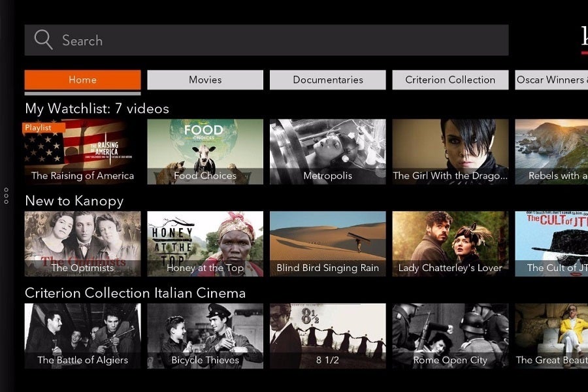Open the three-dot menu on left edge
This screenshot has height=392, width=588.
[x=6, y=196]
